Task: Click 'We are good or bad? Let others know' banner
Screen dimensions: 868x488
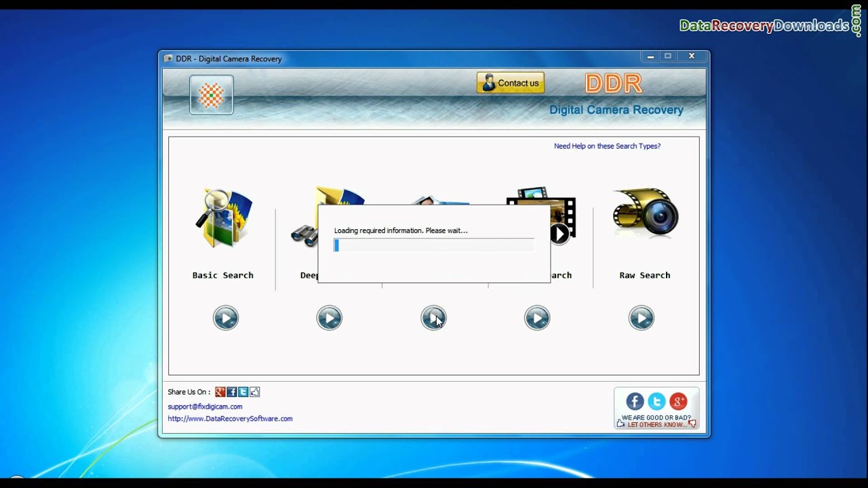Action: [x=656, y=421]
